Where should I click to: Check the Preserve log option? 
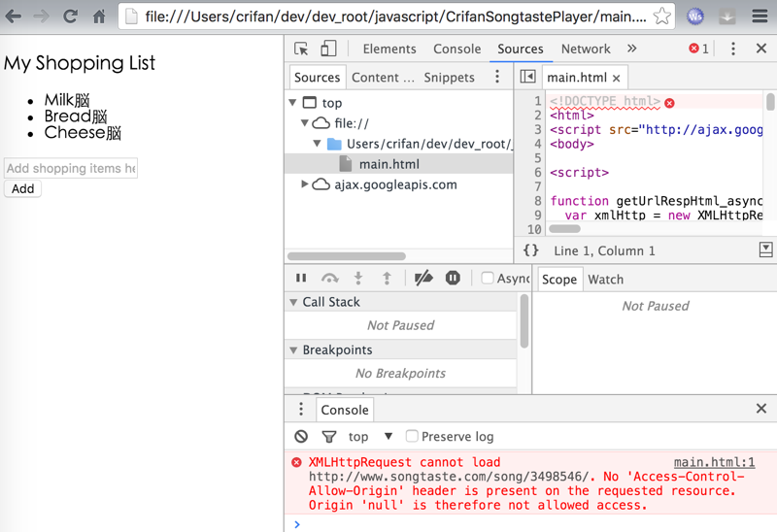tap(413, 437)
